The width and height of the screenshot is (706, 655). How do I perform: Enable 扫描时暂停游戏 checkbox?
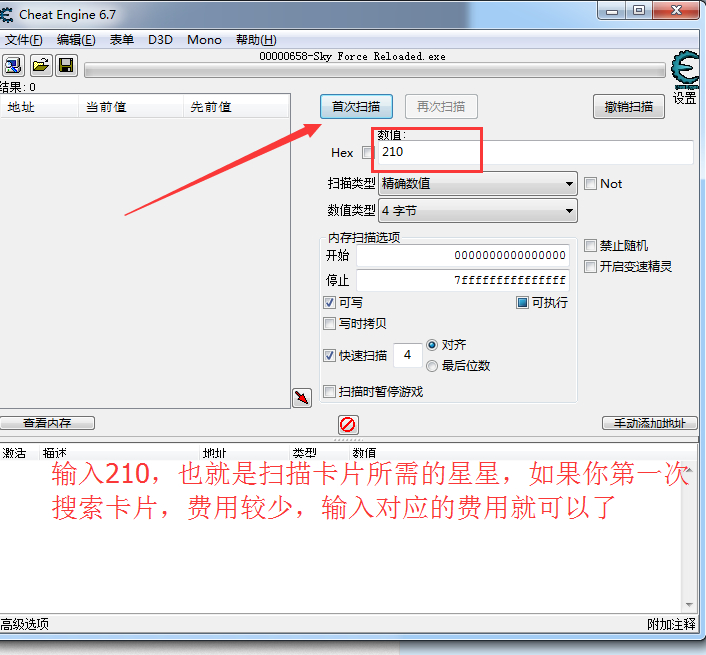330,391
